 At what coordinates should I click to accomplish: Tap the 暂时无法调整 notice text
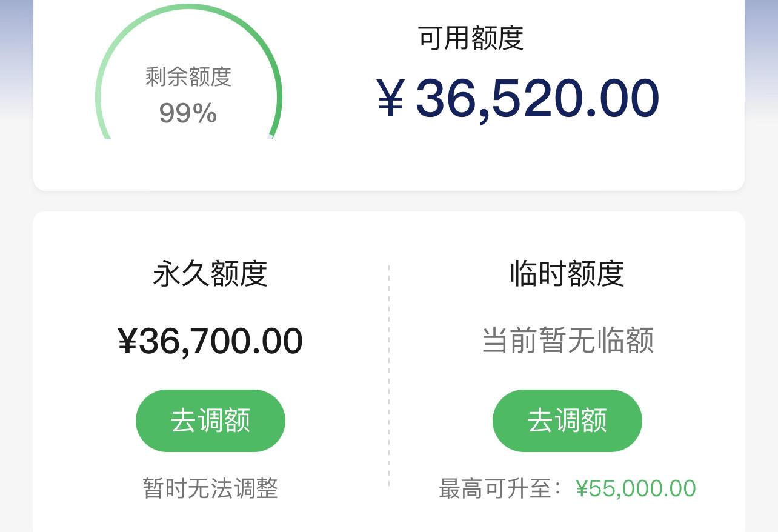click(210, 488)
